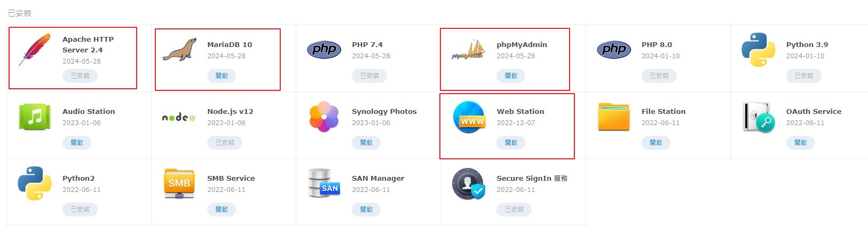Click 已安裝 button under PHP 7.4
This screenshot has width=868, height=231.
click(369, 76)
